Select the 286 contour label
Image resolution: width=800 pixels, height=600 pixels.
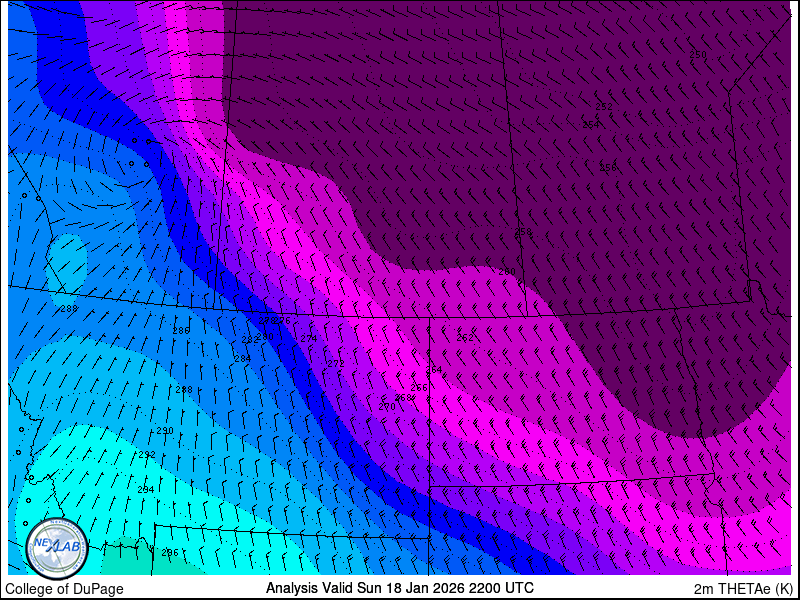coord(181,331)
